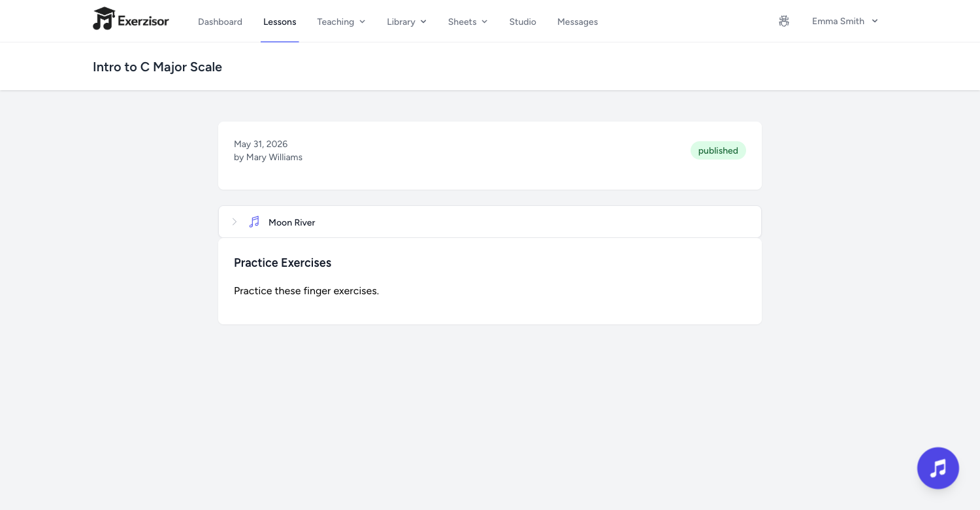Navigate to Studio

(x=523, y=22)
